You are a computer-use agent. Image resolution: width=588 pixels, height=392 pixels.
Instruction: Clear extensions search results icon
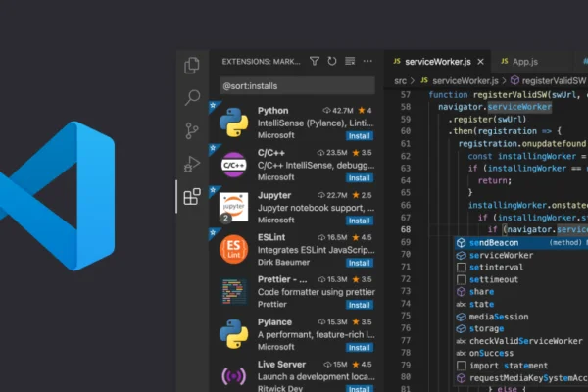click(350, 61)
